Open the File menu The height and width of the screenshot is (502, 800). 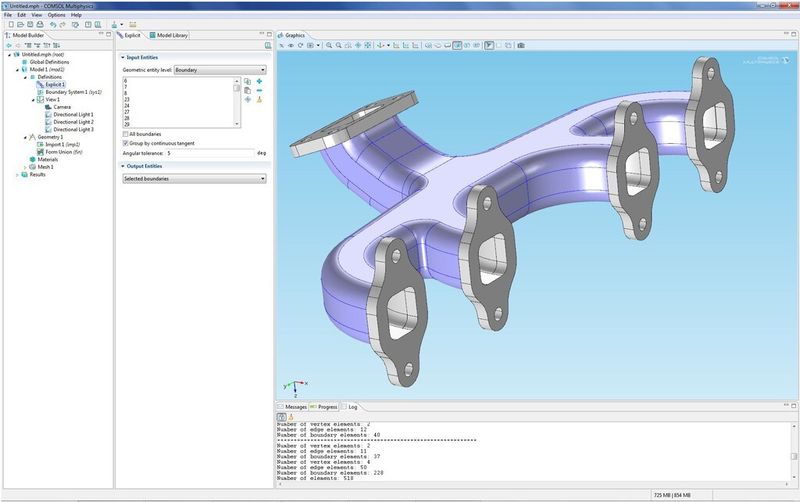(8, 15)
